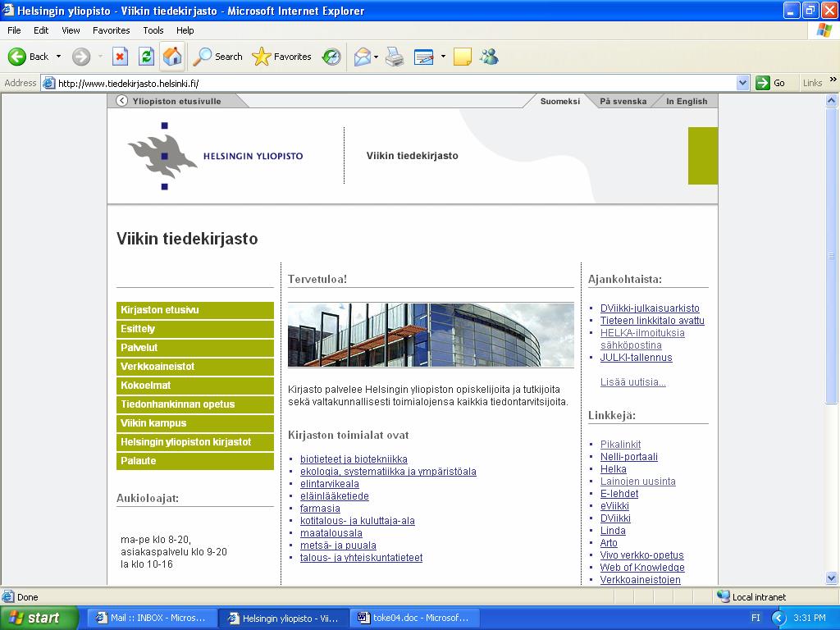Open the Edit menu
This screenshot has width=840, height=630.
(41, 30)
